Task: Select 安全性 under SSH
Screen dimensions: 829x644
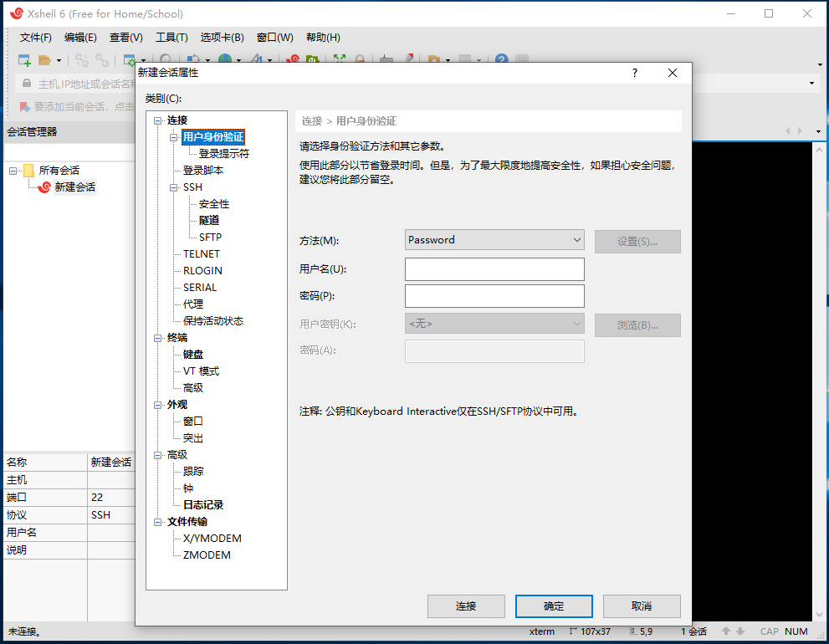Action: tap(213, 204)
